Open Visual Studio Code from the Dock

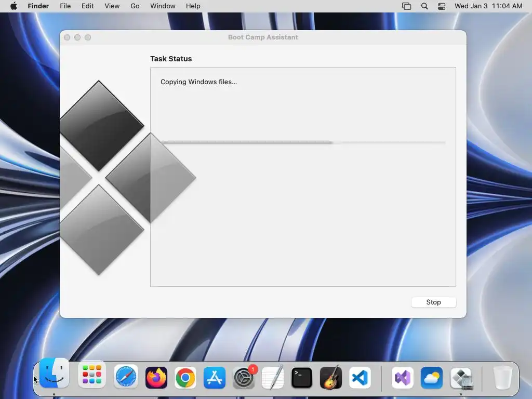[x=360, y=377]
